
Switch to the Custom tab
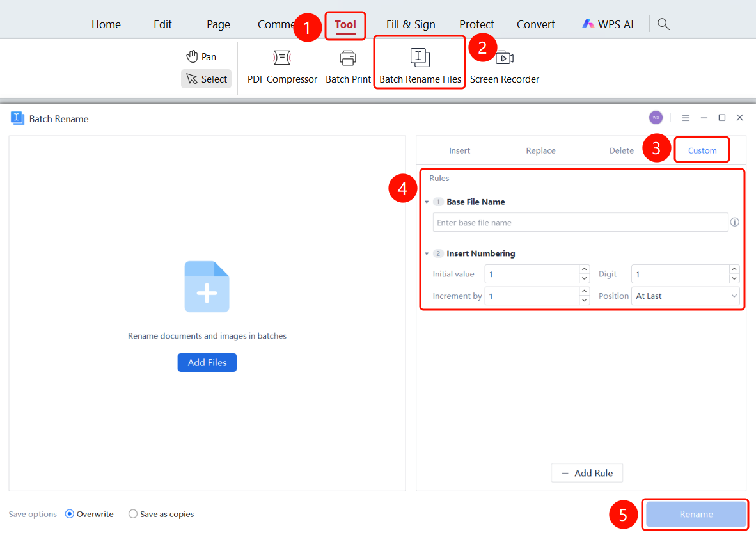702,150
